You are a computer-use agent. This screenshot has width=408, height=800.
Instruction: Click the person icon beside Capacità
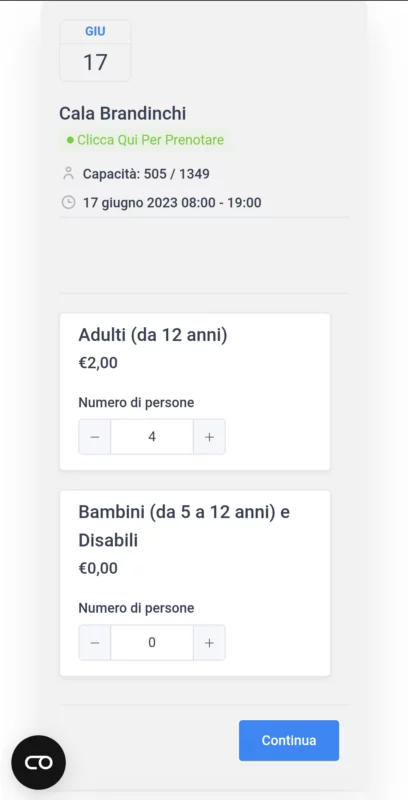tap(68, 173)
